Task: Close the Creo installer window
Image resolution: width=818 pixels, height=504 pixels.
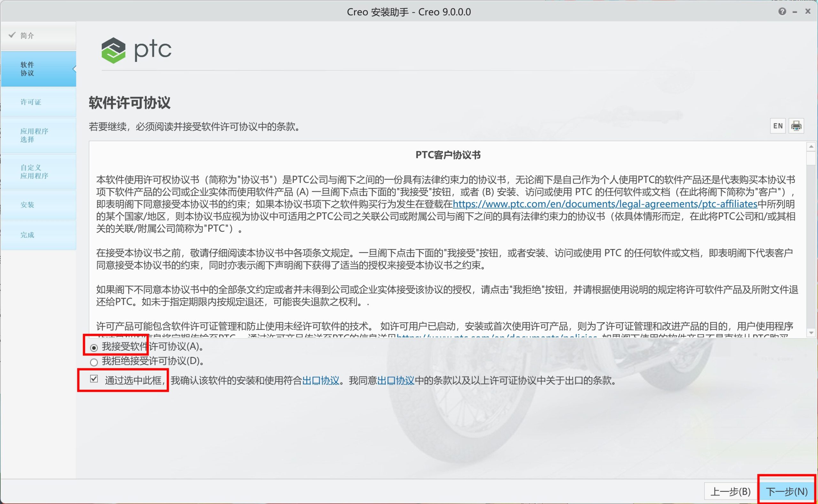Action: click(x=808, y=11)
